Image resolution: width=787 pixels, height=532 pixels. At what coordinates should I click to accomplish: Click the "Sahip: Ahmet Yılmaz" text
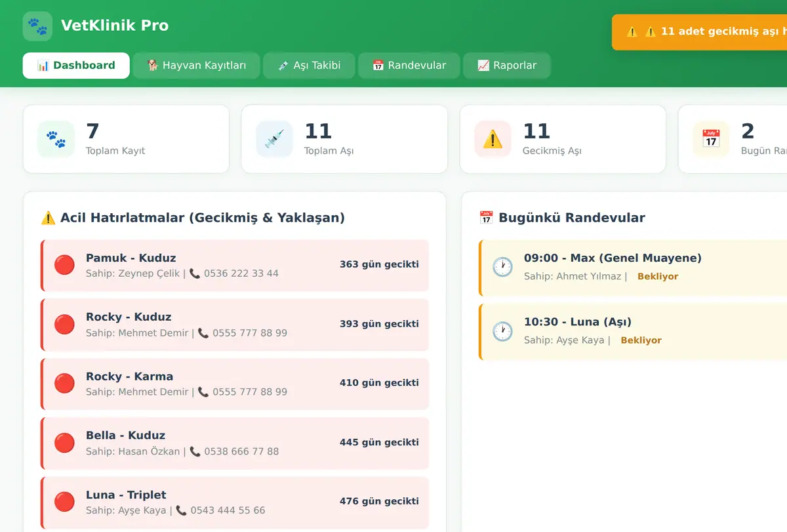pyautogui.click(x=573, y=276)
